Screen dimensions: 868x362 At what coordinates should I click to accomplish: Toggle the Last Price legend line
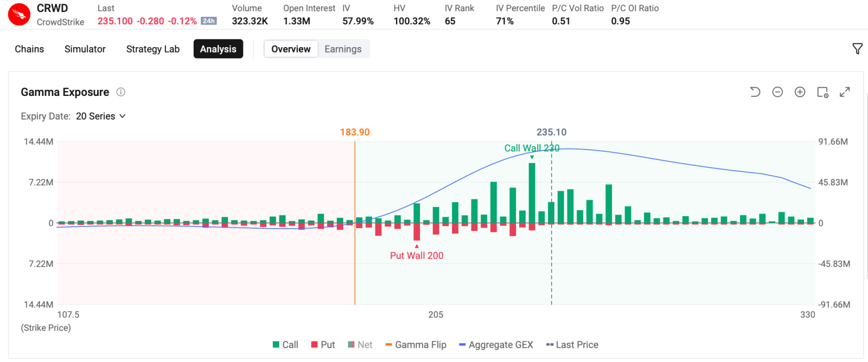[x=572, y=345]
